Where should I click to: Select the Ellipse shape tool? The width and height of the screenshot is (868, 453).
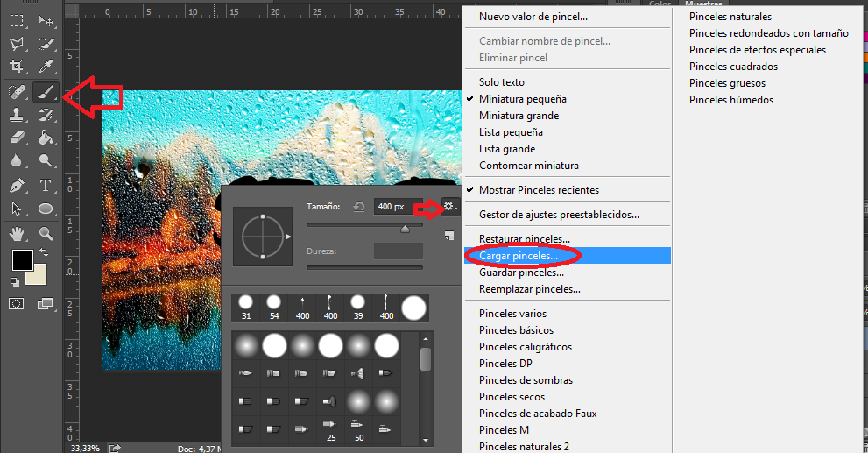(46, 209)
